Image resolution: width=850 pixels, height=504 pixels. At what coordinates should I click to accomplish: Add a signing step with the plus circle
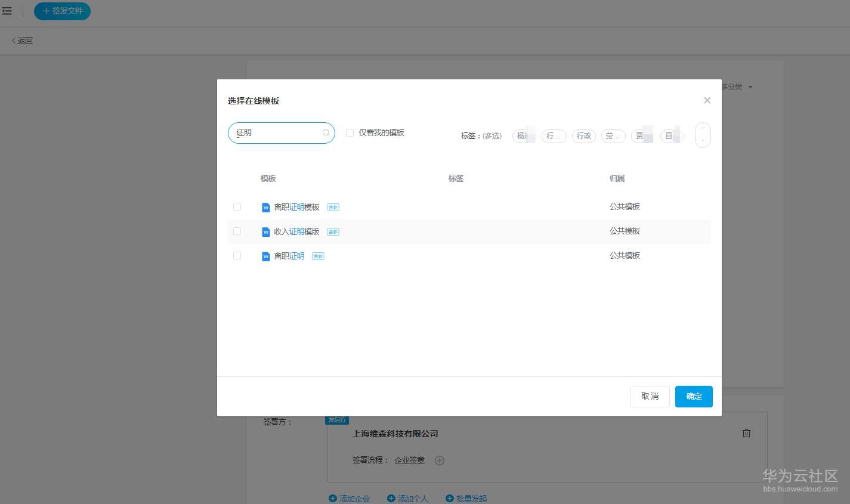pyautogui.click(x=440, y=460)
